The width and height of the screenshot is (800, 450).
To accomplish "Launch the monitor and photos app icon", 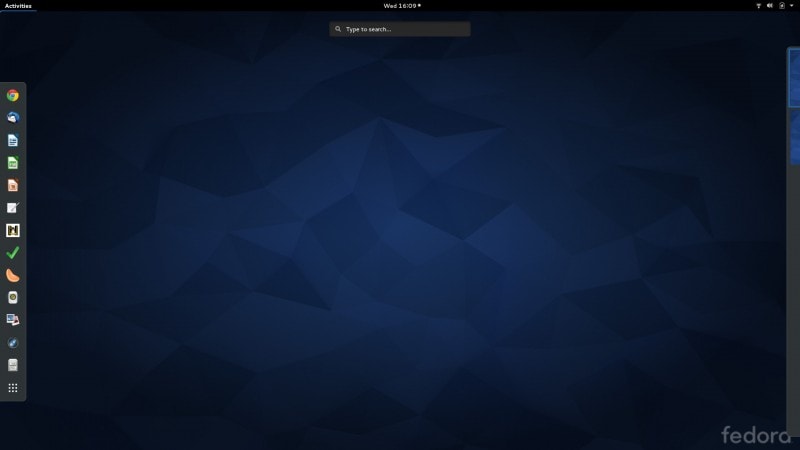I will (x=13, y=320).
